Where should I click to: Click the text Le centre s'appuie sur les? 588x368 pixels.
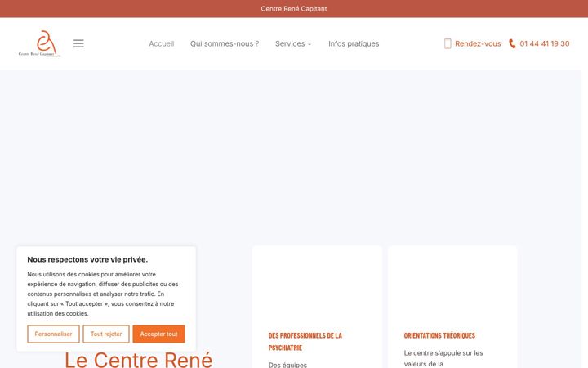coord(443,353)
